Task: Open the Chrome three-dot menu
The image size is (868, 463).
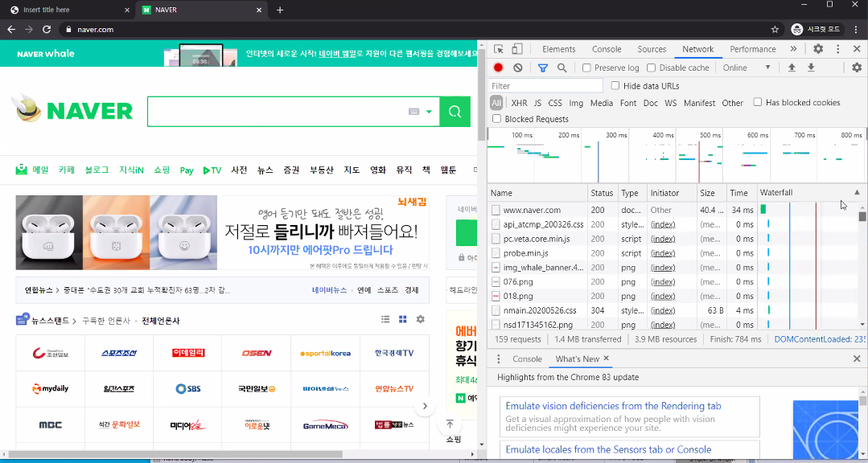Action: [x=856, y=29]
